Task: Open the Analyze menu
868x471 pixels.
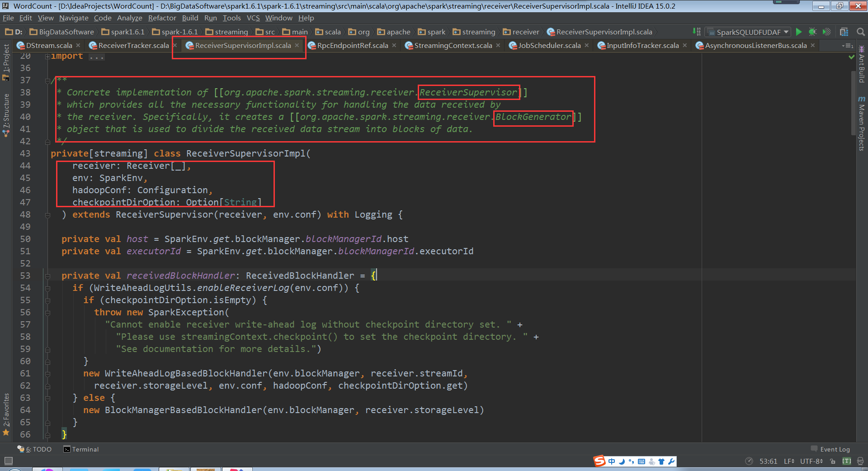Action: [x=129, y=18]
